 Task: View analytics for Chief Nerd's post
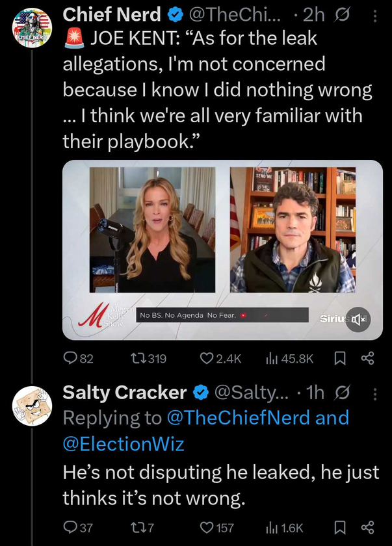(273, 358)
